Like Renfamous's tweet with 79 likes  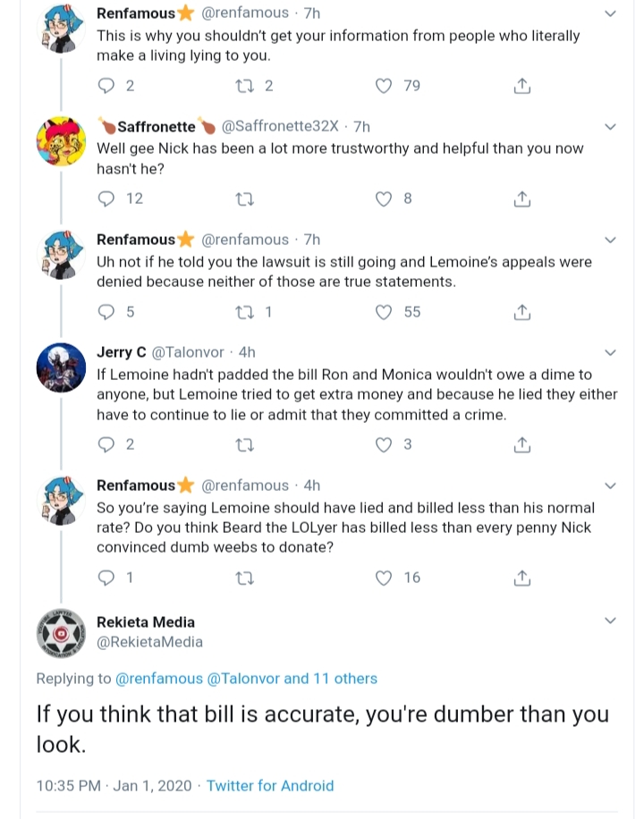[384, 86]
